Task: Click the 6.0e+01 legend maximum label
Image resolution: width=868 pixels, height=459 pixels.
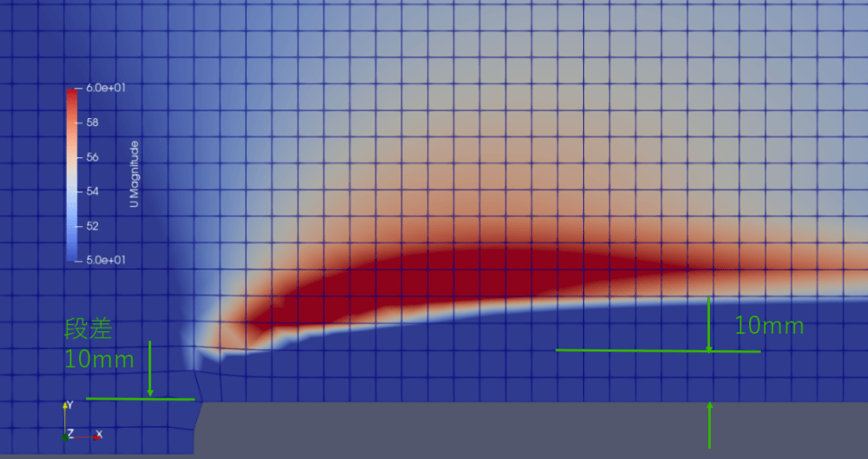Action: pyautogui.click(x=107, y=89)
